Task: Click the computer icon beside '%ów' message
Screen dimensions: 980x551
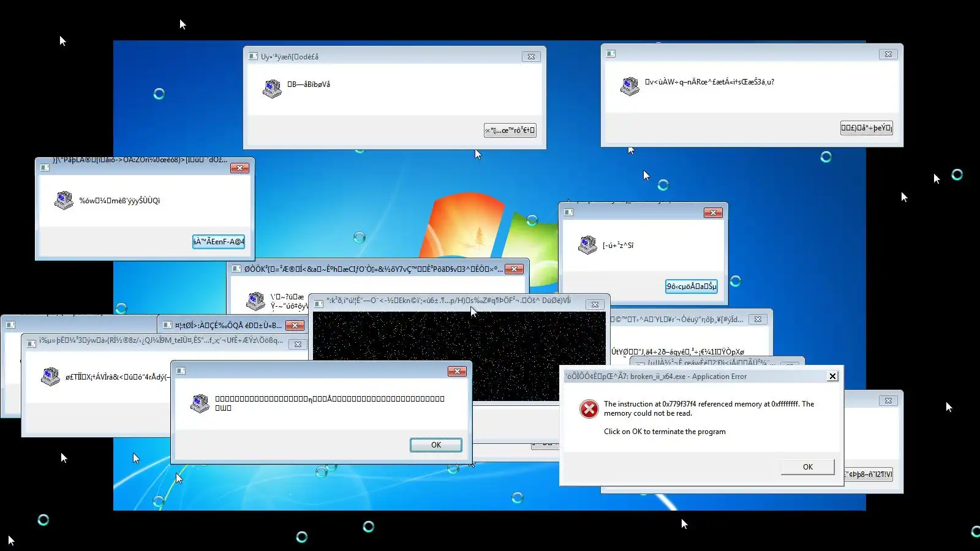Action: click(x=64, y=200)
